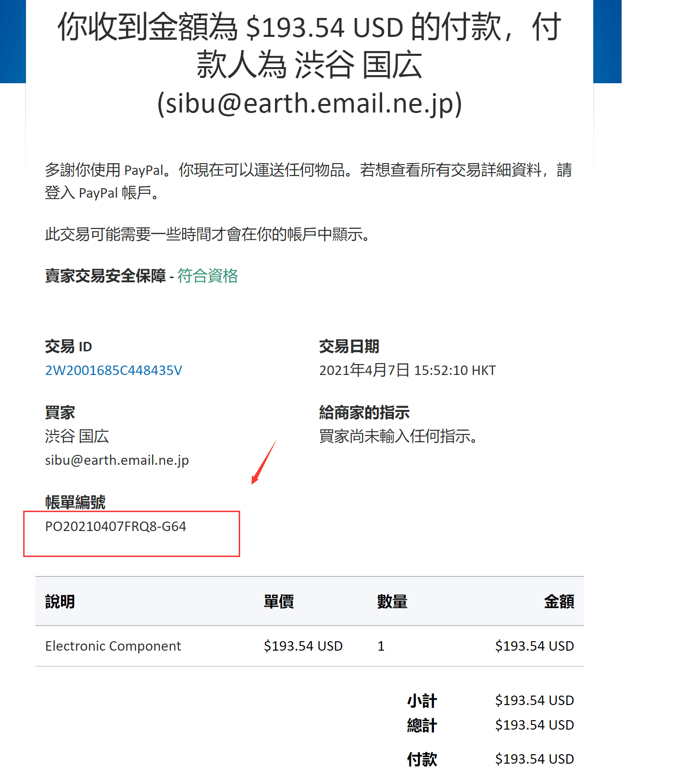Click the unit price in the item row
The height and width of the screenshot is (784, 684).
303,646
